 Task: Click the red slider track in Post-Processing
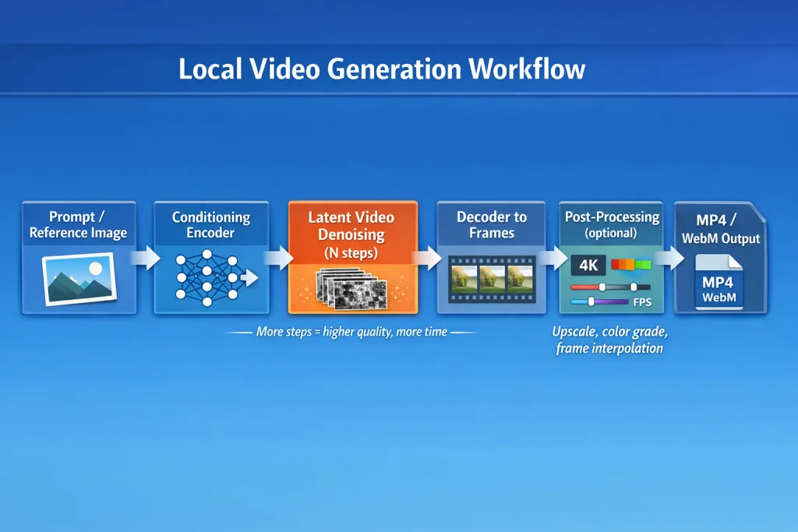click(x=611, y=287)
